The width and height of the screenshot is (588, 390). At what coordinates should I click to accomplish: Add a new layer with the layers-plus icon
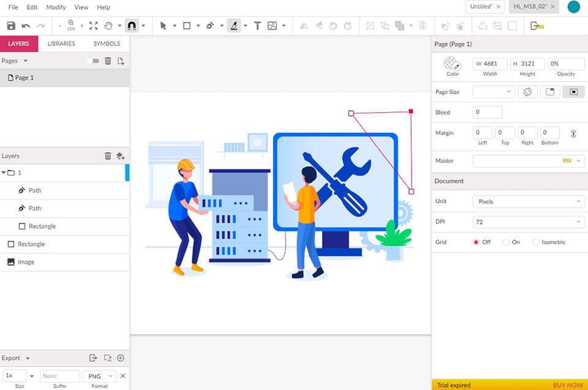point(121,156)
